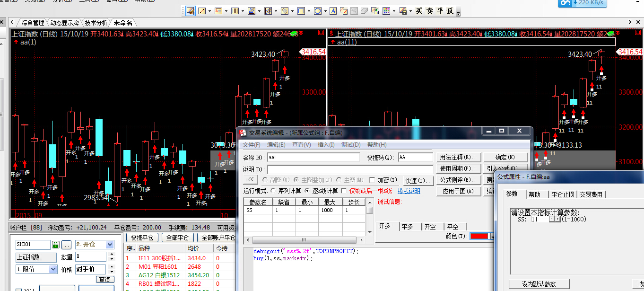Open dropdown beside parallel lines tool

[x=292, y=11]
